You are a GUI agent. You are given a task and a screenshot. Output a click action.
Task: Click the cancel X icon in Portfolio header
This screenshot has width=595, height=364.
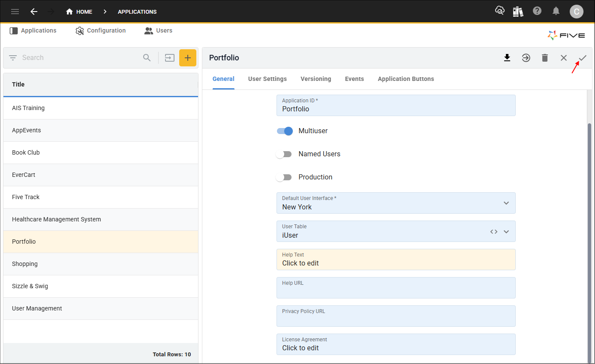[564, 58]
